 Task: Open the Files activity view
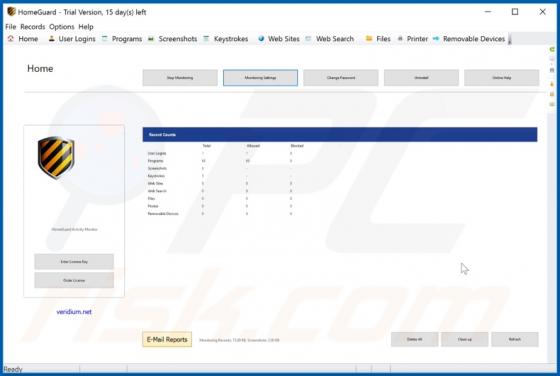[378, 39]
